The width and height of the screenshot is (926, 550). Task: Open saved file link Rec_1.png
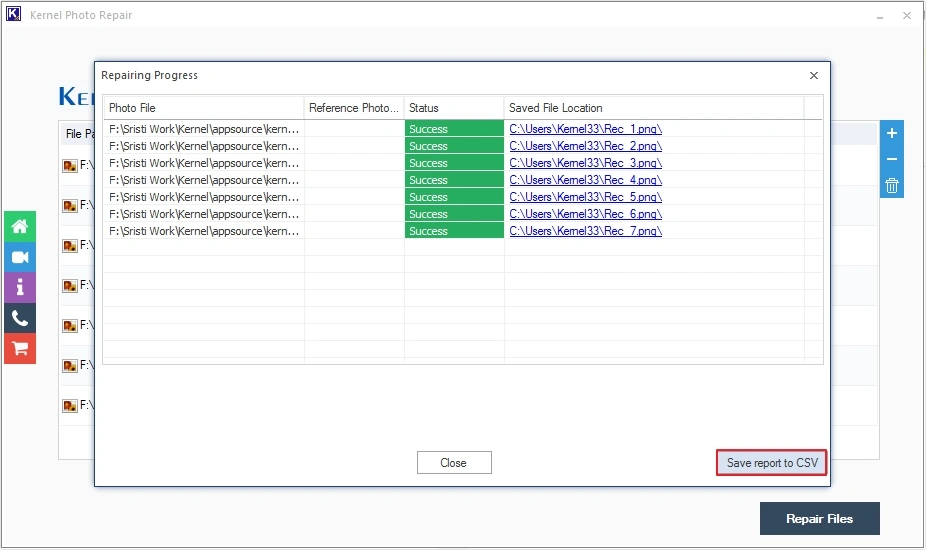(585, 129)
